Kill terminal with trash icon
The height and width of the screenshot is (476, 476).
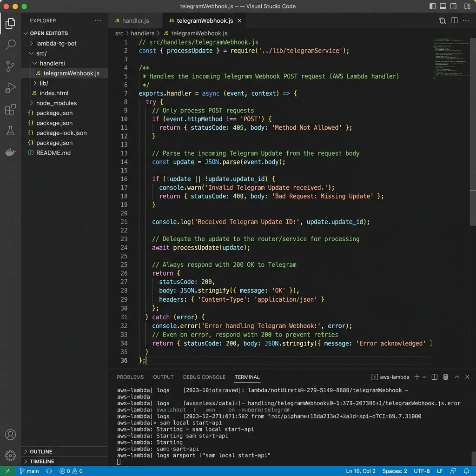(446, 377)
